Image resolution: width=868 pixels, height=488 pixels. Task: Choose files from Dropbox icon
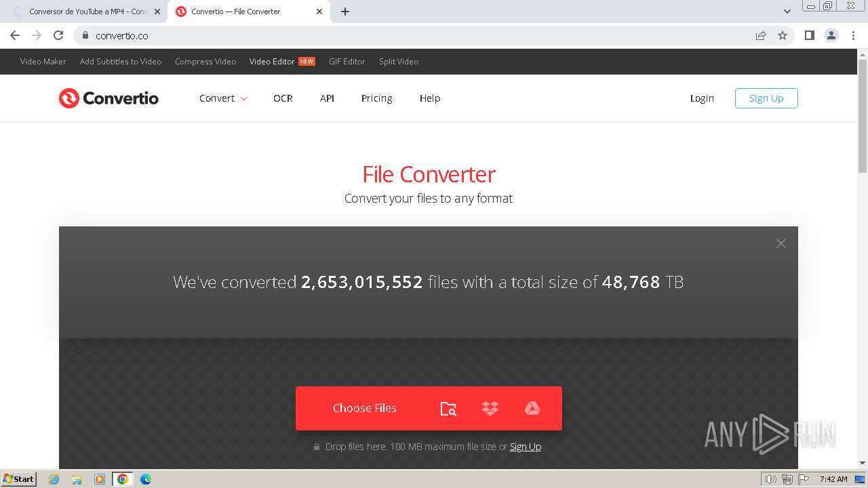(490, 408)
